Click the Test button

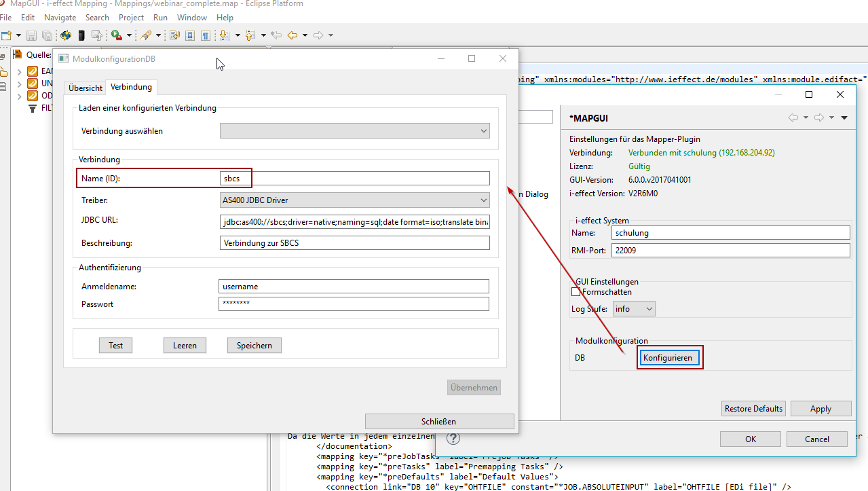116,346
